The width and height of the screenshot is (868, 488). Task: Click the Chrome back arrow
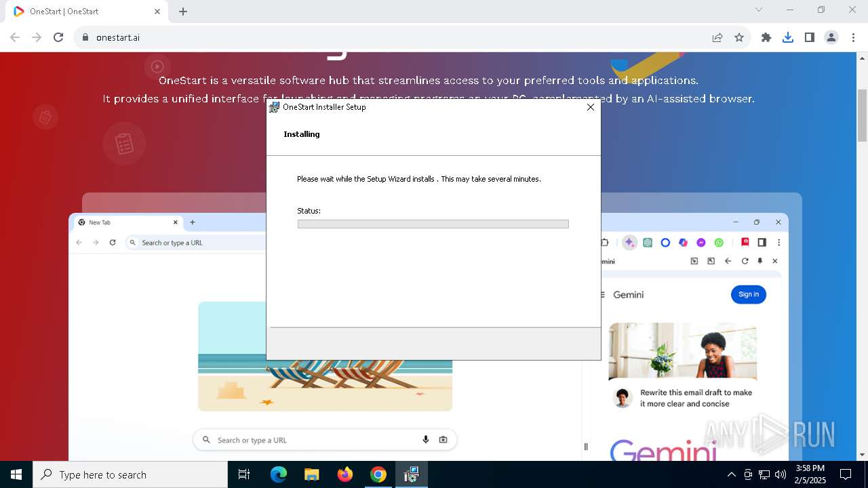click(x=15, y=37)
